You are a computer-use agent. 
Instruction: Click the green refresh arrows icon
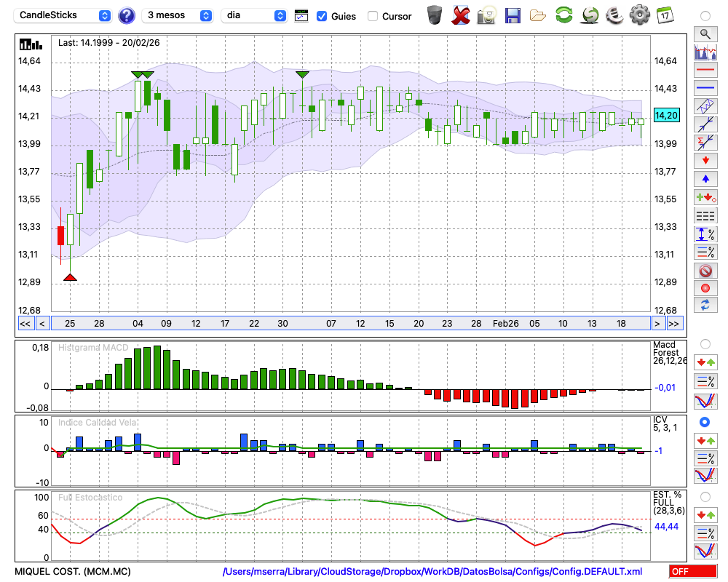563,15
